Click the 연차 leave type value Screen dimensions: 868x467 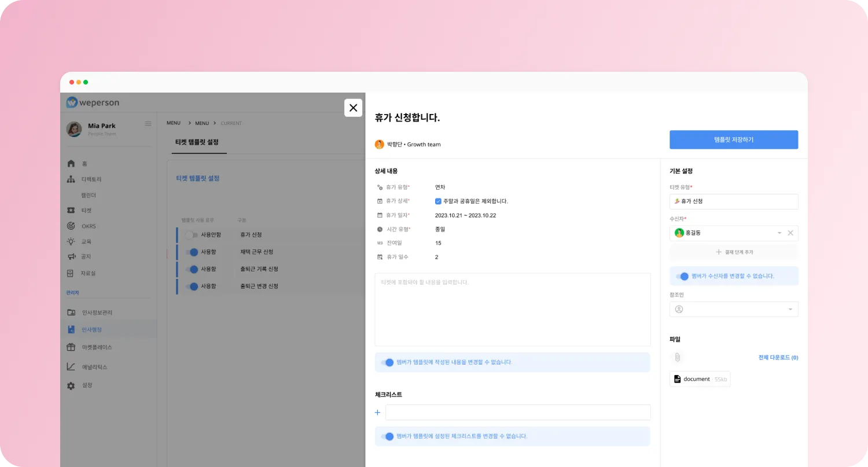point(440,187)
